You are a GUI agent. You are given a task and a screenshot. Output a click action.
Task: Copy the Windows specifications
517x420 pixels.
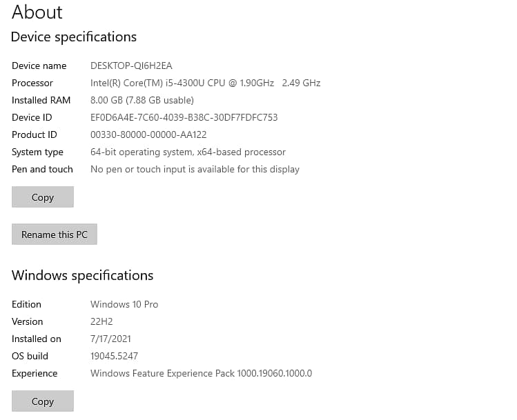[43, 401]
